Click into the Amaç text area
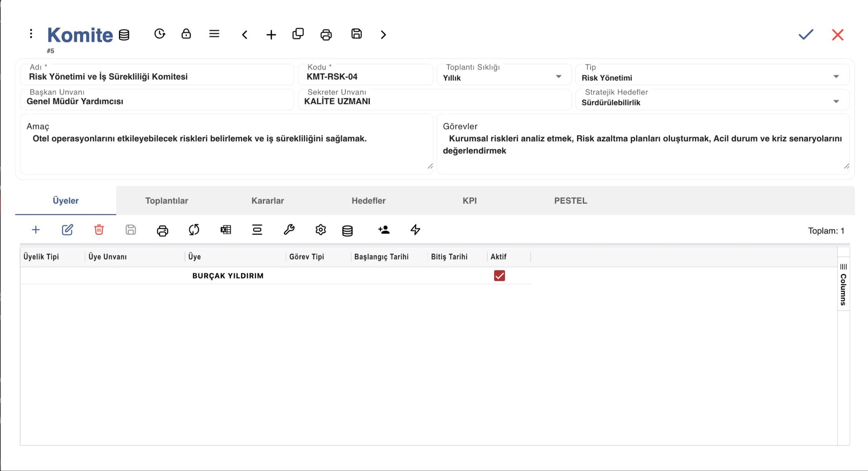The image size is (868, 471). (226, 144)
